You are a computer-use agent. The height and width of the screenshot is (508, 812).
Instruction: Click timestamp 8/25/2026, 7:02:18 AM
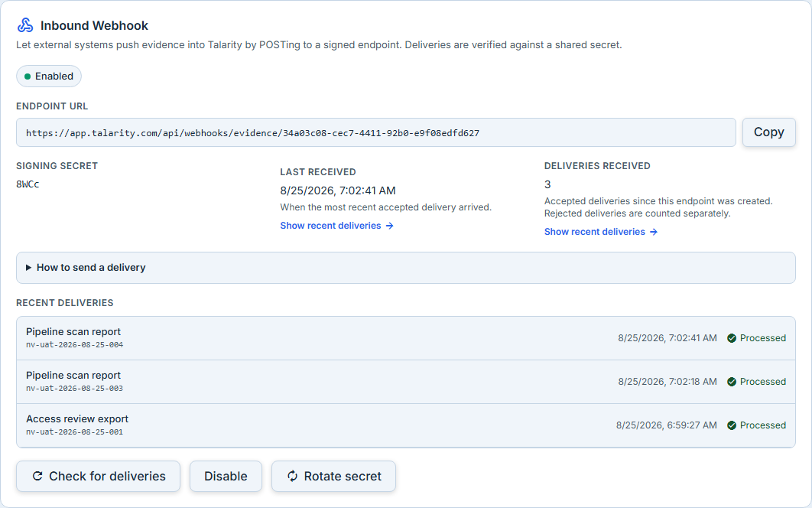(x=667, y=382)
